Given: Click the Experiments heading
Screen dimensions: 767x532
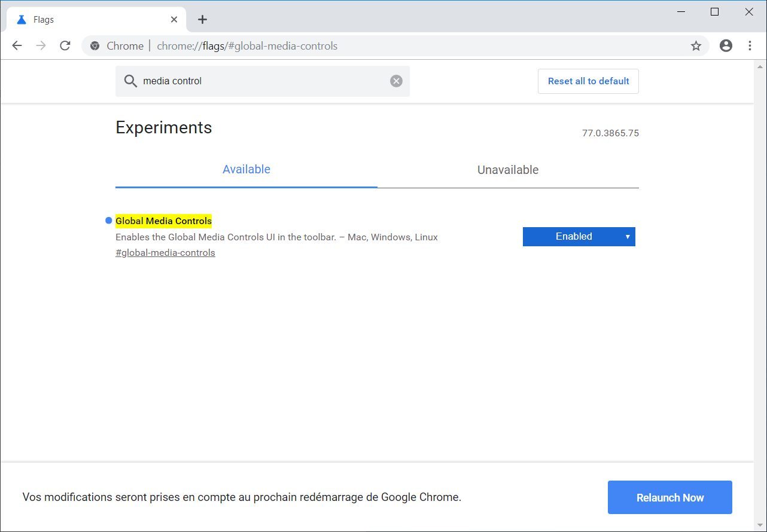Looking at the screenshot, I should pos(164,127).
